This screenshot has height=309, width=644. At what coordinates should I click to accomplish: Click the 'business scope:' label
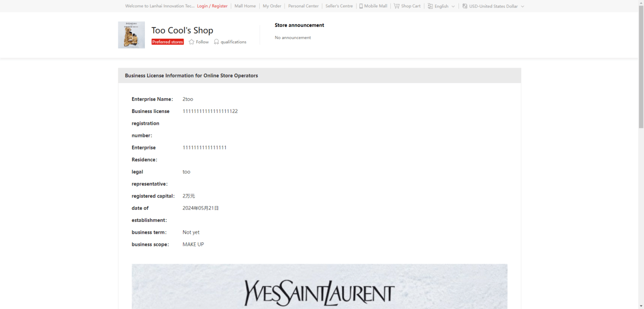click(150, 244)
